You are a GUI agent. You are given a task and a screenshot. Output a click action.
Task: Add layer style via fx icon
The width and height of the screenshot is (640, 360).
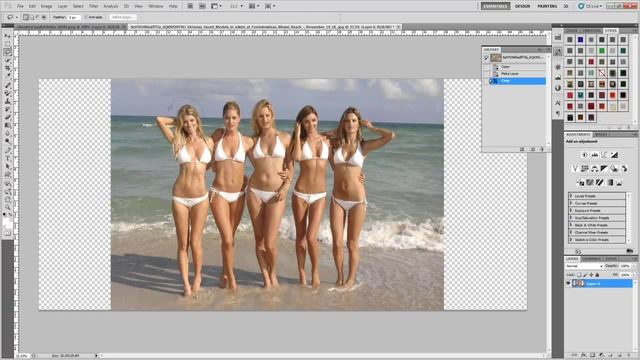[583, 355]
